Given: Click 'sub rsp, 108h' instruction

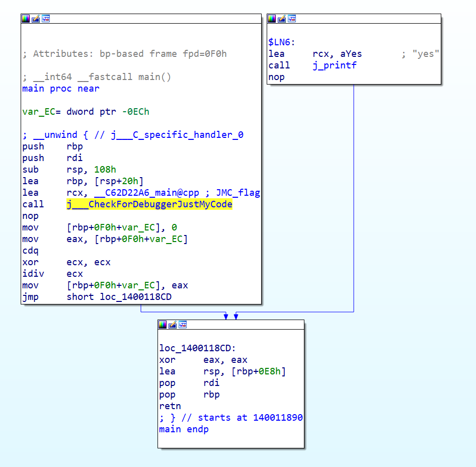Looking at the screenshot, I should pyautogui.click(x=69, y=170).
